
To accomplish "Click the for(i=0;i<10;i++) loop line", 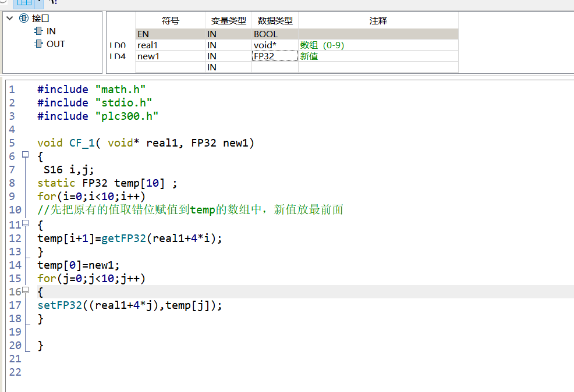I will pyautogui.click(x=91, y=197).
